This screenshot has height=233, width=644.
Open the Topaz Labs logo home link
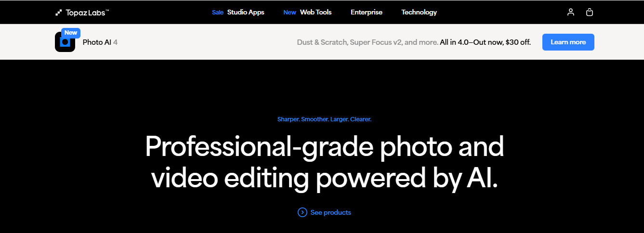coord(82,12)
